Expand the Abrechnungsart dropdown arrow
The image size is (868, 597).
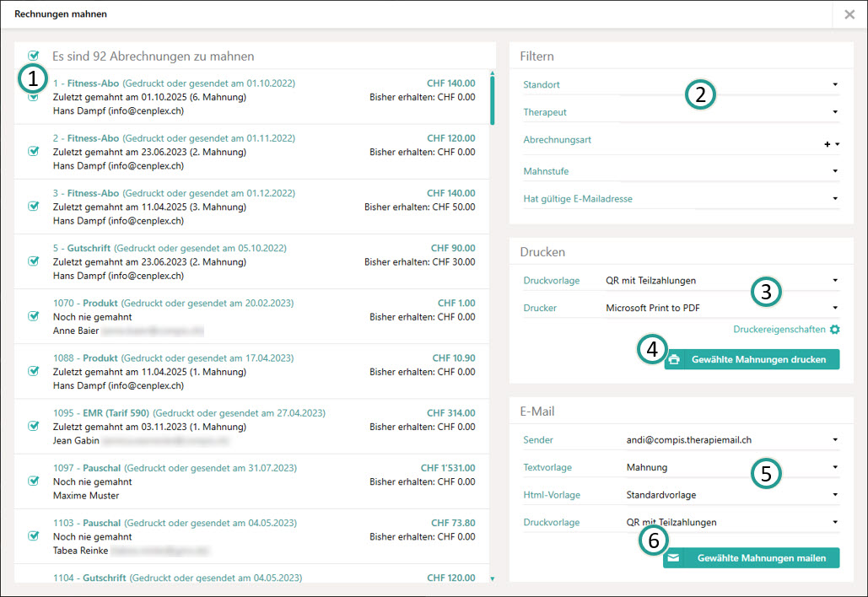[837, 144]
